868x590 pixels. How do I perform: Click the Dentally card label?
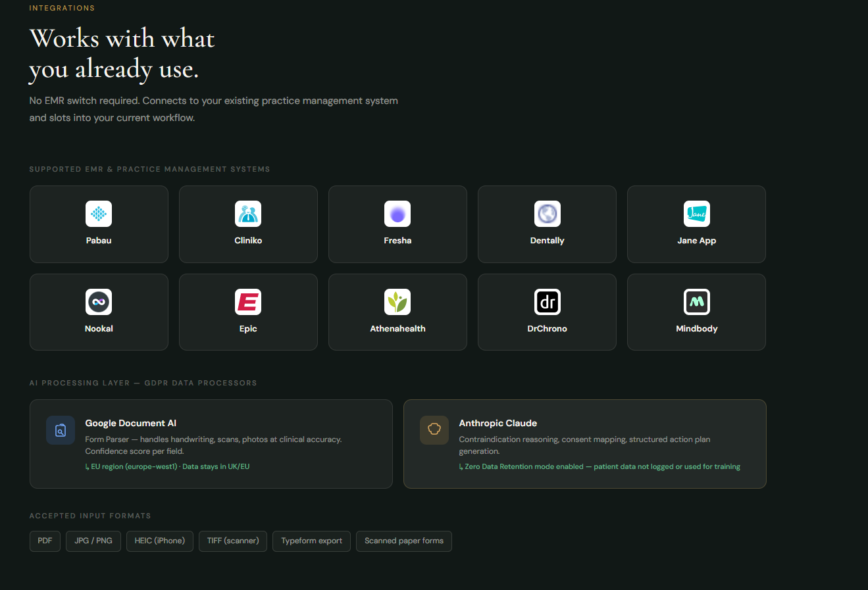(548, 241)
